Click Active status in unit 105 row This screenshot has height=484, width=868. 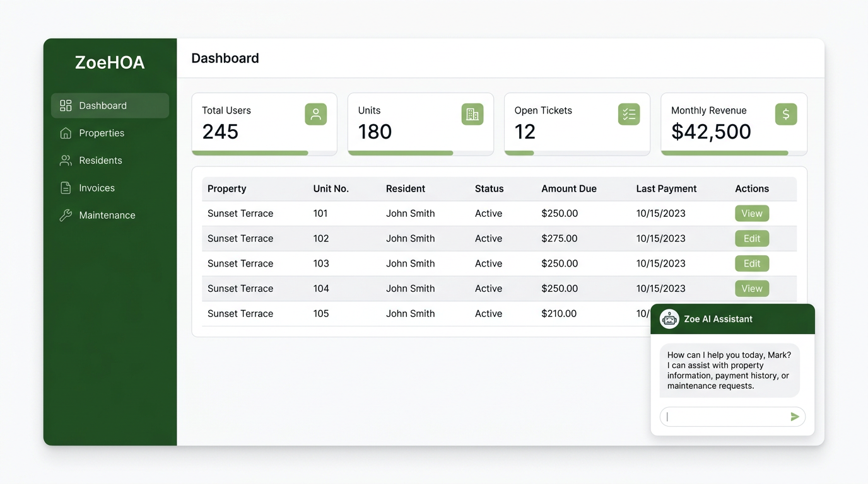tap(489, 314)
